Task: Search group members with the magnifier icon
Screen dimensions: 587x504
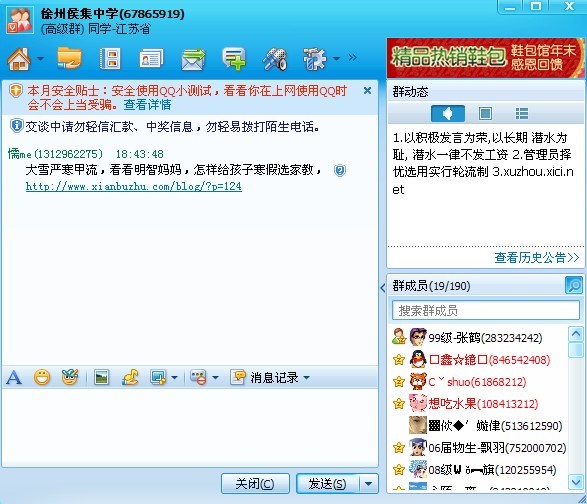Action: coord(574,286)
